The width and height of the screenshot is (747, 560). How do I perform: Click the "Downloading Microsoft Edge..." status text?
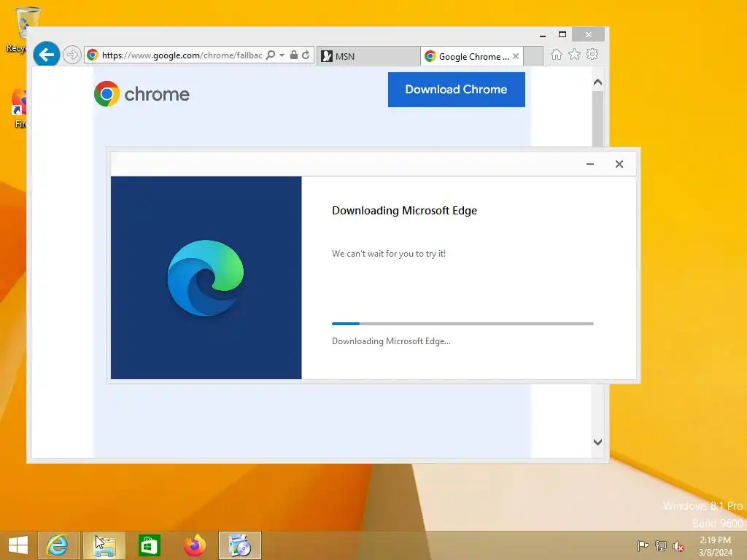coord(391,341)
